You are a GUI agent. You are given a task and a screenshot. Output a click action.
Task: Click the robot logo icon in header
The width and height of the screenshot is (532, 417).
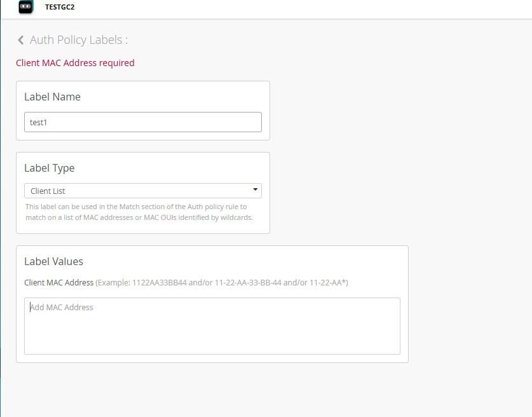[25, 8]
